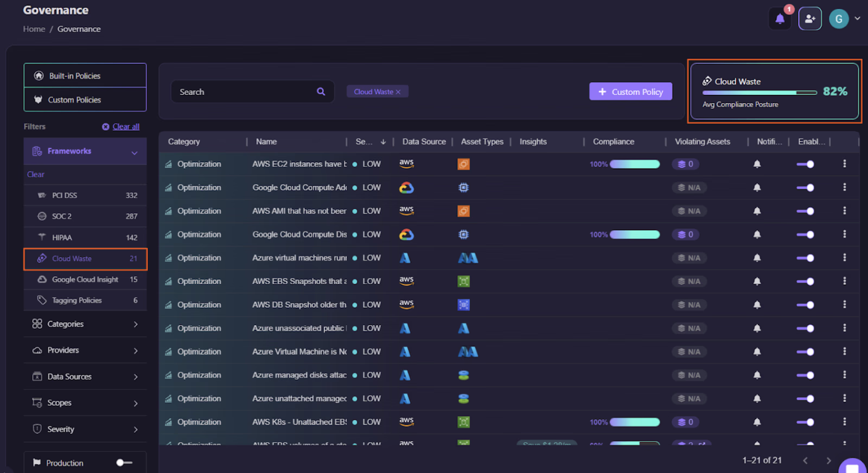Click asset type icon for AWS DB Snapshot row

pyautogui.click(x=463, y=305)
